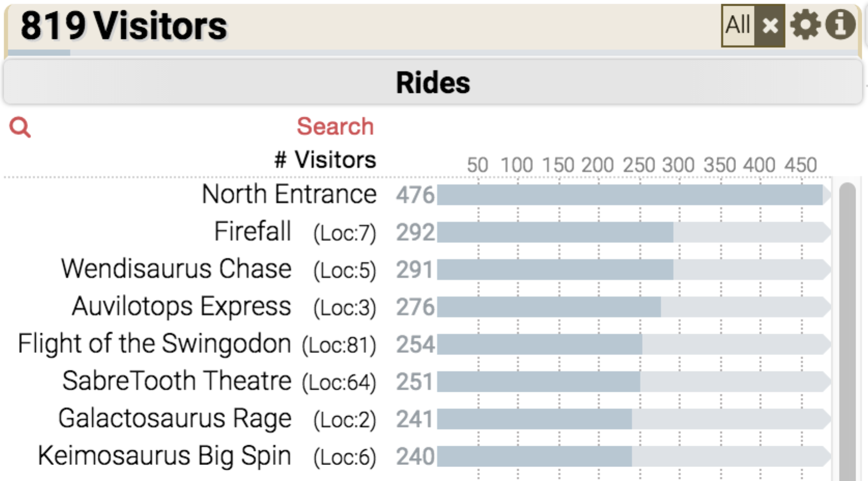Image resolution: width=868 pixels, height=481 pixels.
Task: Toggle the All selection button
Action: [x=738, y=25]
